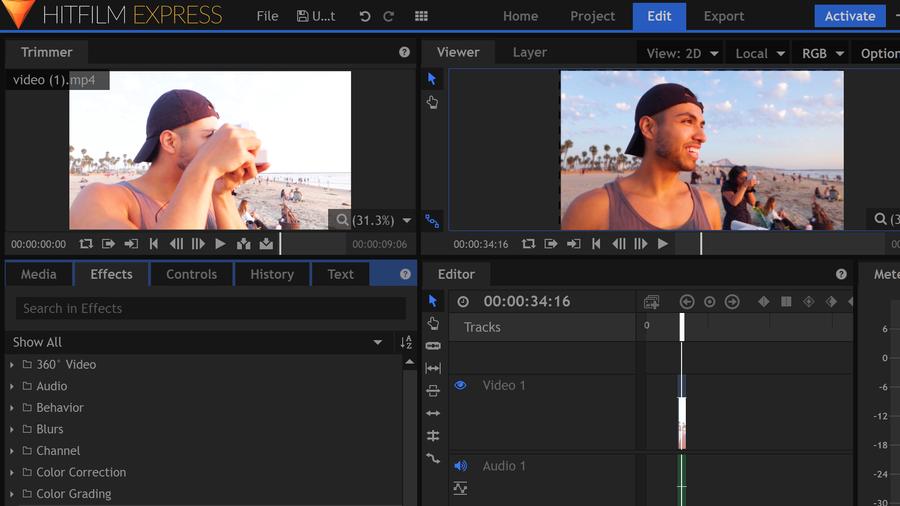
Task: Undo the last action in toolbar
Action: pos(364,16)
